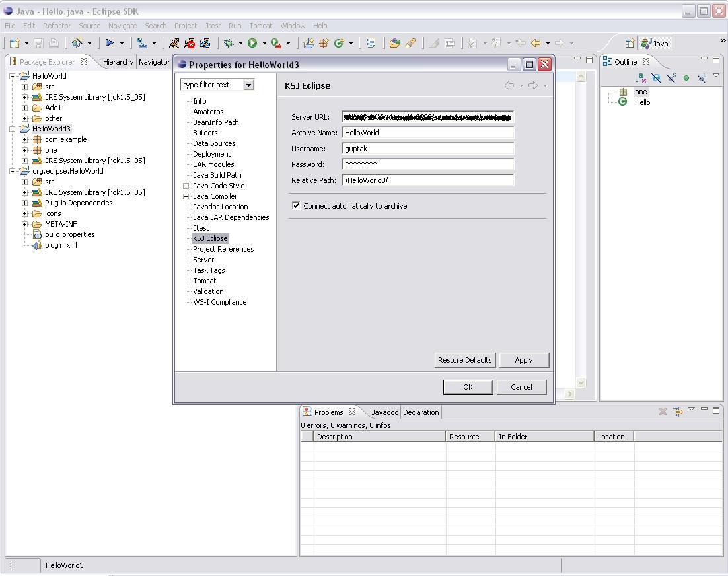This screenshot has height=576, width=728.
Task: Click the Open Type icon in toolbar
Action: click(x=395, y=43)
